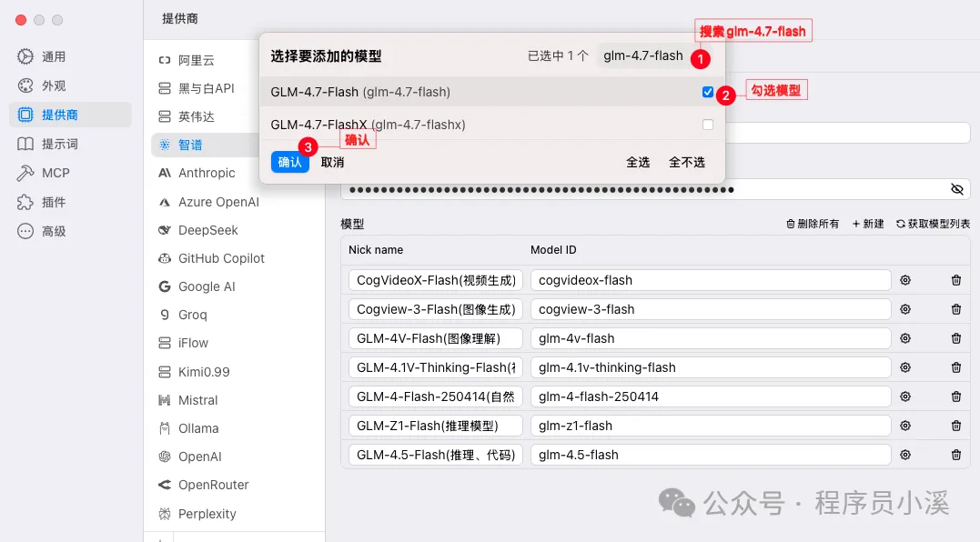Click the Azure OpenAI logo icon

pos(165,202)
